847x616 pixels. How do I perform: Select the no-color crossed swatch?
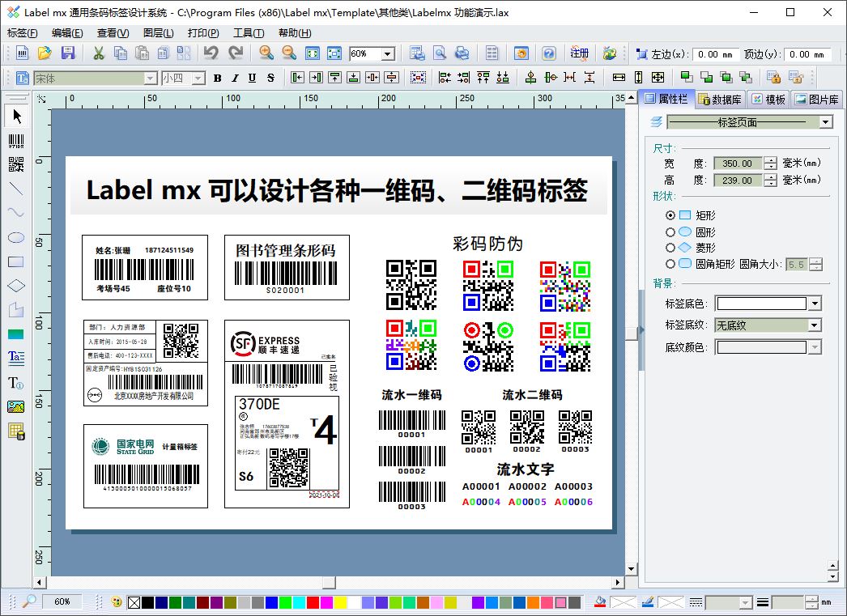(x=134, y=602)
